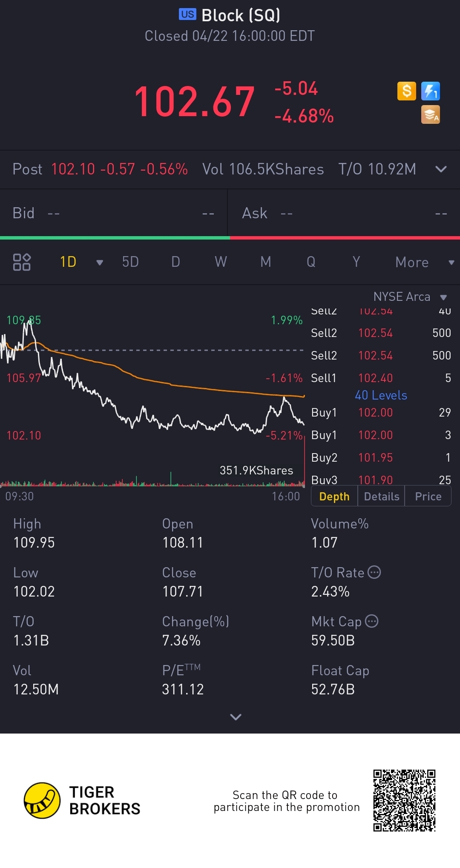
Task: Select the Depth tab
Action: [x=334, y=497]
